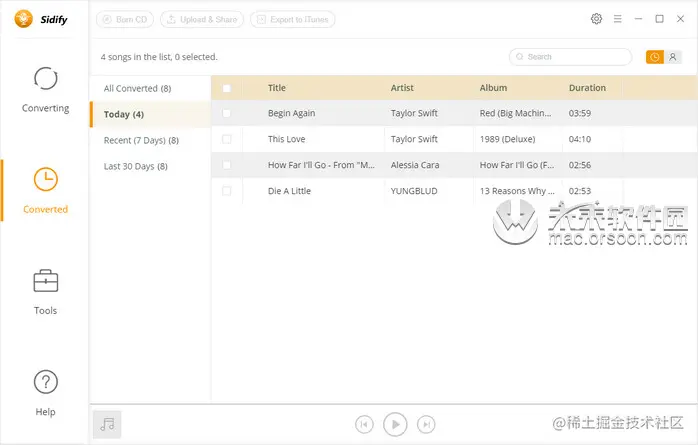
Task: Sort by the Artist column header
Action: (402, 88)
